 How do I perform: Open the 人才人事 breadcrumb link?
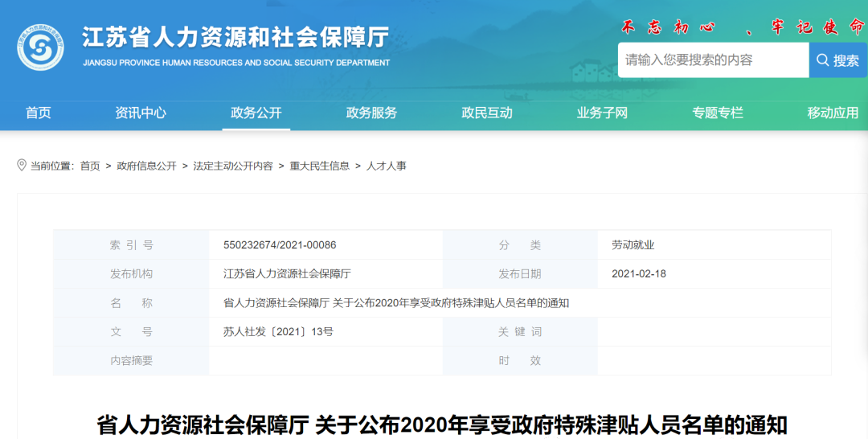387,166
